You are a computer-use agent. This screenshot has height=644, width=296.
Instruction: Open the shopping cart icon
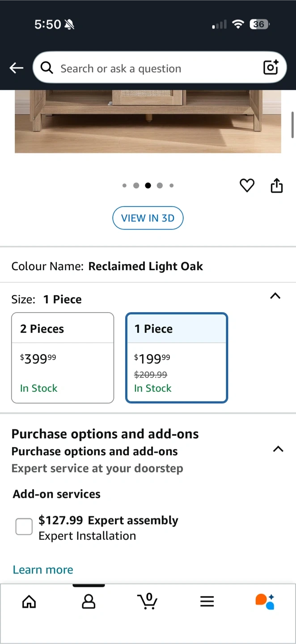click(x=148, y=602)
